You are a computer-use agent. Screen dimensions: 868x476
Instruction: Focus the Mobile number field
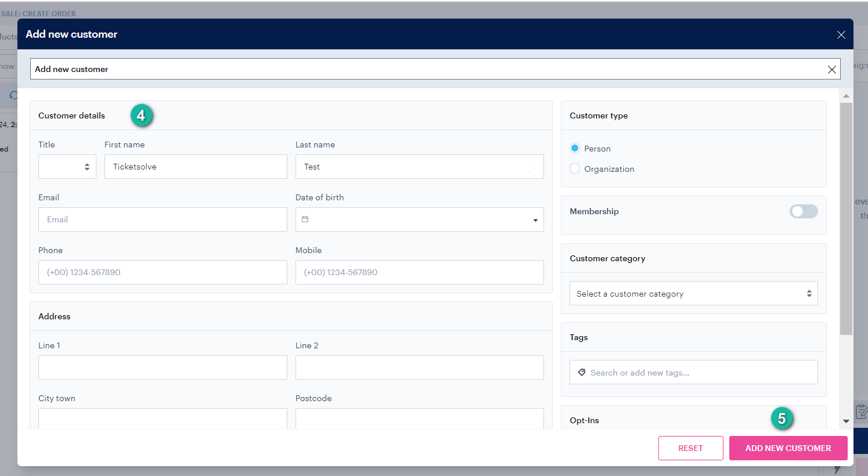[x=419, y=272]
